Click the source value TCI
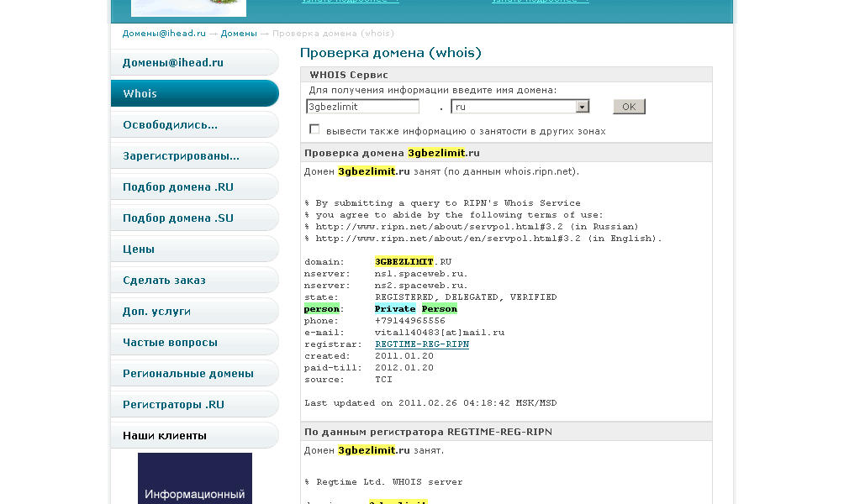 384,380
